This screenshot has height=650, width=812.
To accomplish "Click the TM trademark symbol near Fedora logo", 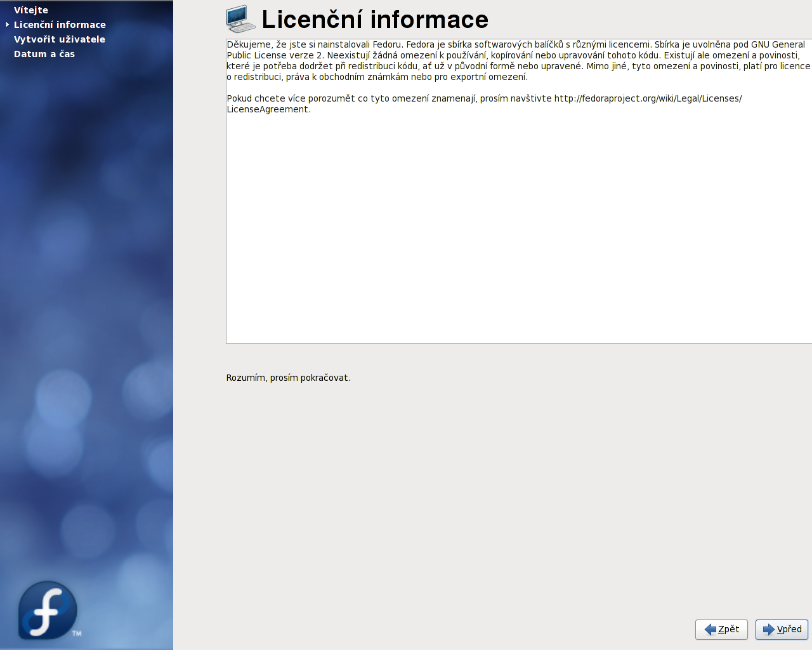I will pyautogui.click(x=77, y=633).
